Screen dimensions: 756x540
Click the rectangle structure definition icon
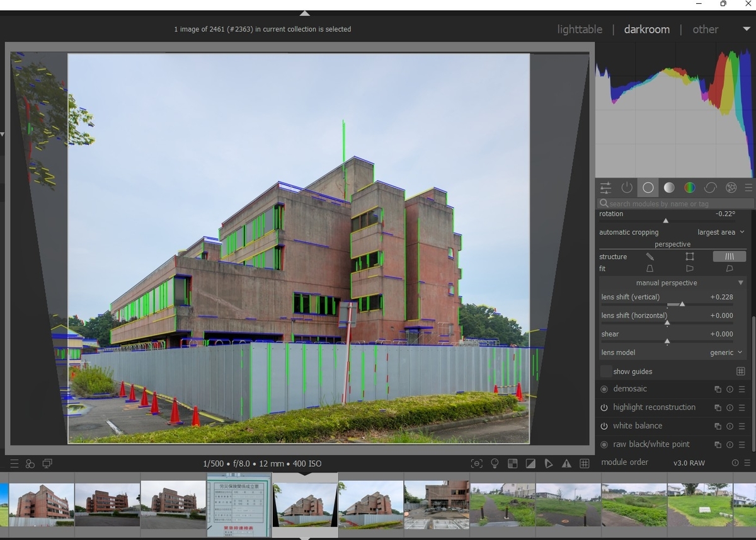point(690,256)
